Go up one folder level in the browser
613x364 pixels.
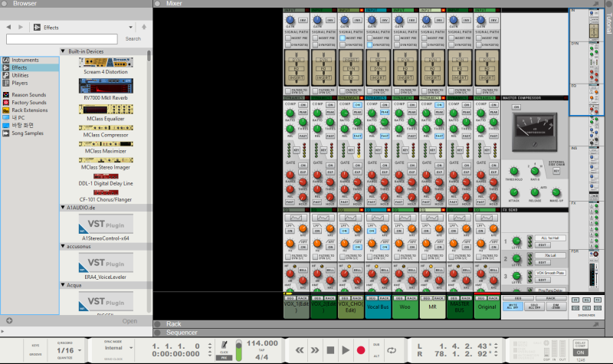click(144, 27)
